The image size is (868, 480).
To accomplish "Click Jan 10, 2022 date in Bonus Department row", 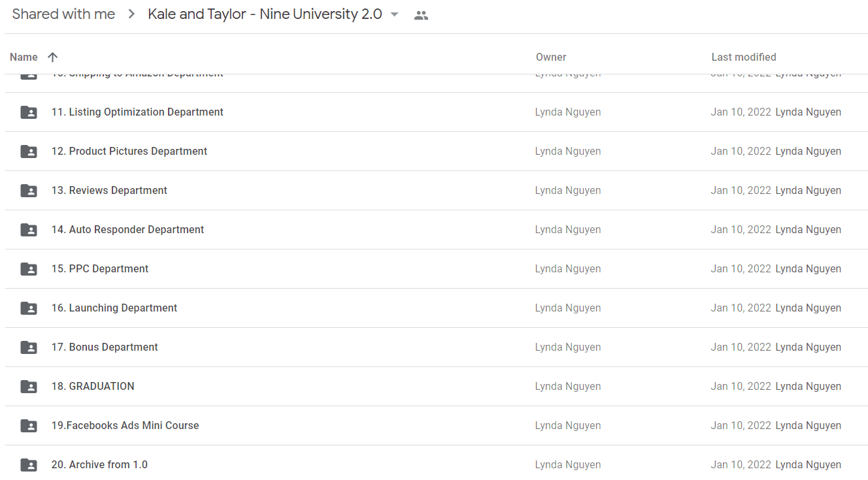I will coord(741,347).
